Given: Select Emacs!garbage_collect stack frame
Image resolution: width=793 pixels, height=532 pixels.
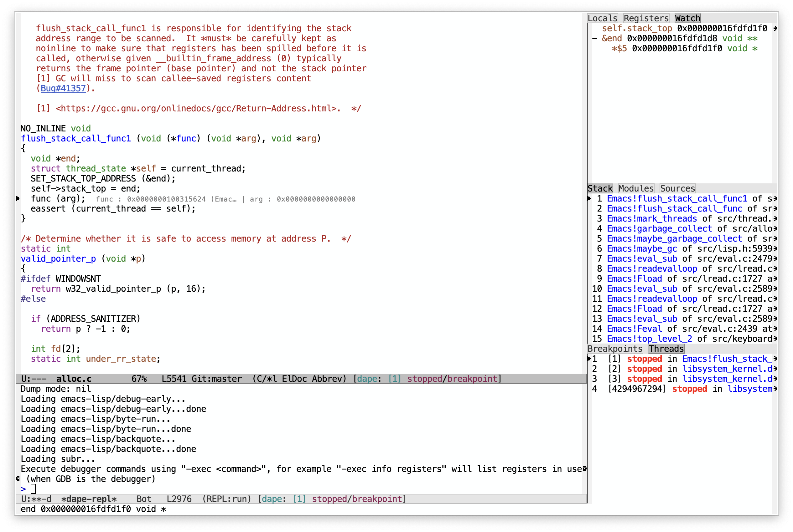Looking at the screenshot, I should pyautogui.click(x=659, y=229).
